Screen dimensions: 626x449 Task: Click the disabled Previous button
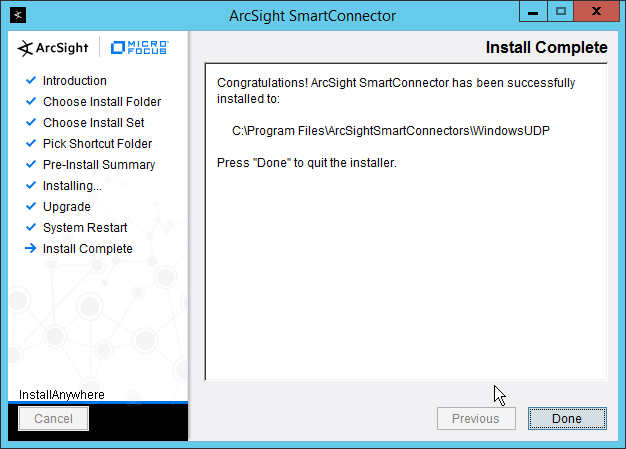[475, 419]
